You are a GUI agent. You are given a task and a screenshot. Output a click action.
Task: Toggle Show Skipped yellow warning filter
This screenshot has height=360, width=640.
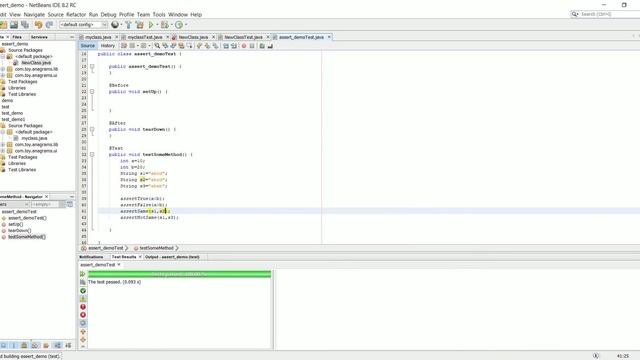point(83,299)
